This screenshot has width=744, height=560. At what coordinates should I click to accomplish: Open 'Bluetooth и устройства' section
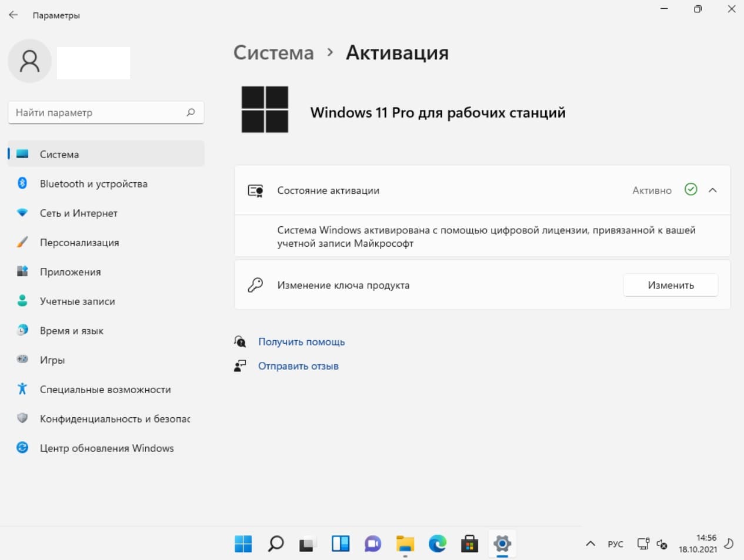[x=106, y=183]
